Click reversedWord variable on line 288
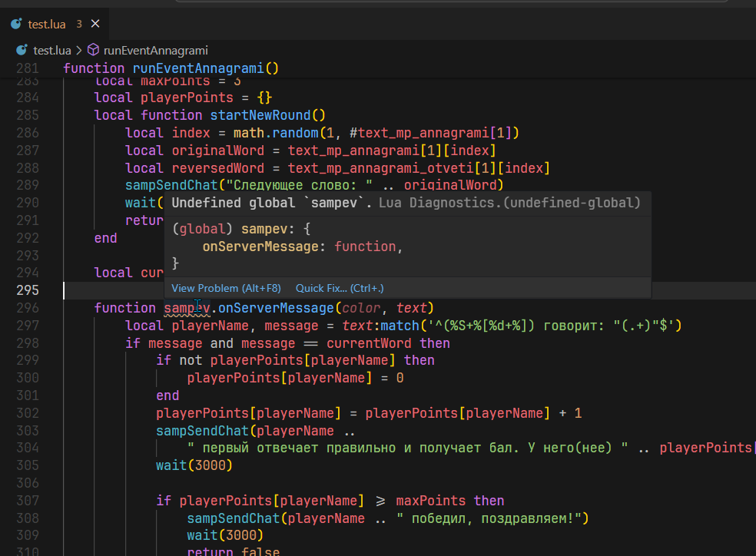Screen dimensions: 756x556 pos(218,167)
